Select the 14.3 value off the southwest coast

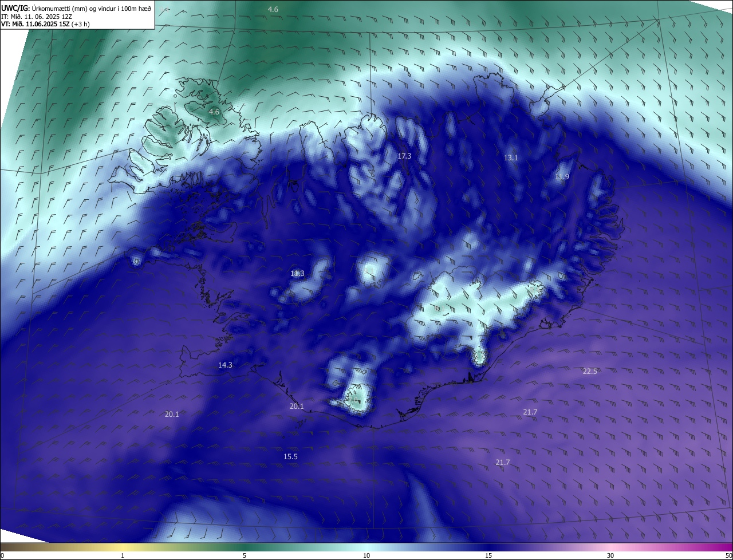click(x=225, y=365)
